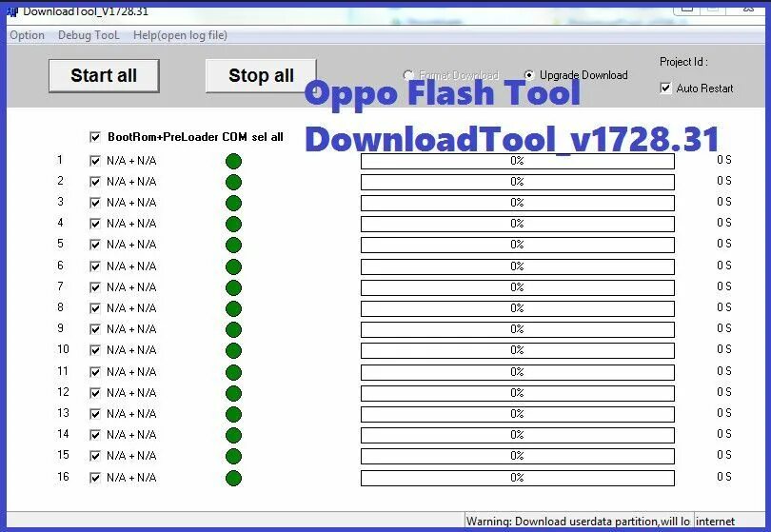Click the 0% progress bar for port 8
Viewport: 771px width, 532px height.
517,308
